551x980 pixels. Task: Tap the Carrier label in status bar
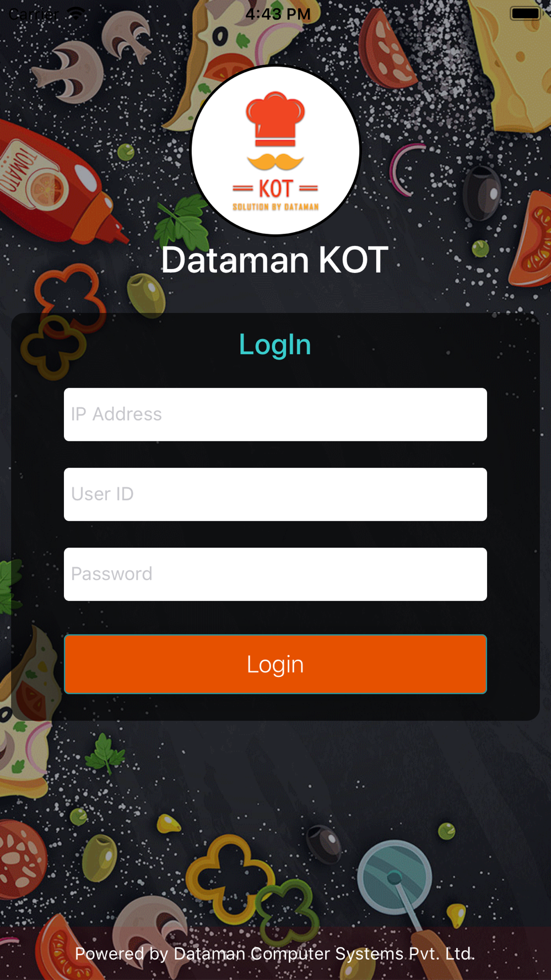point(33,14)
